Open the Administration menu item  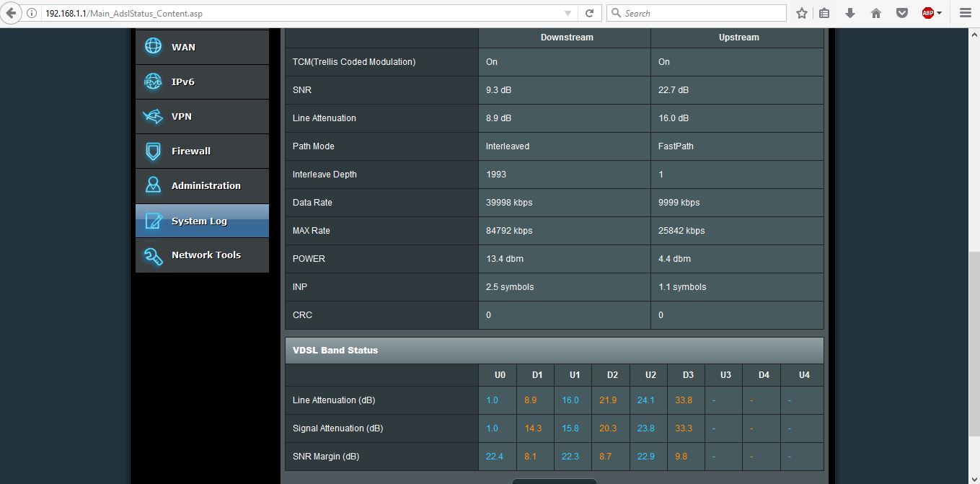[206, 185]
